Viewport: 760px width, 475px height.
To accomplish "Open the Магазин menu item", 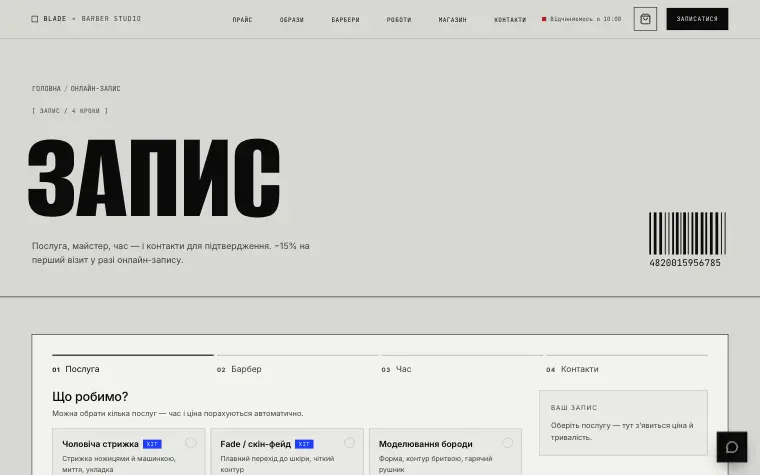I will tap(453, 20).
